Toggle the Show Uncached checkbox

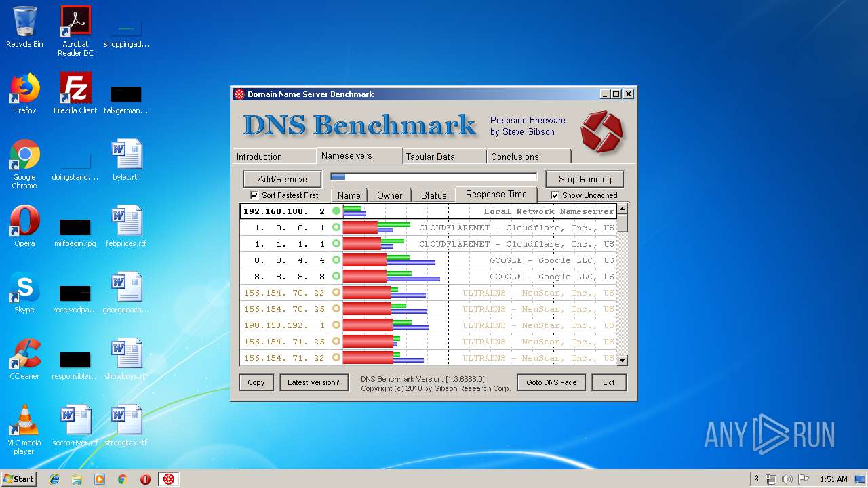[555, 195]
